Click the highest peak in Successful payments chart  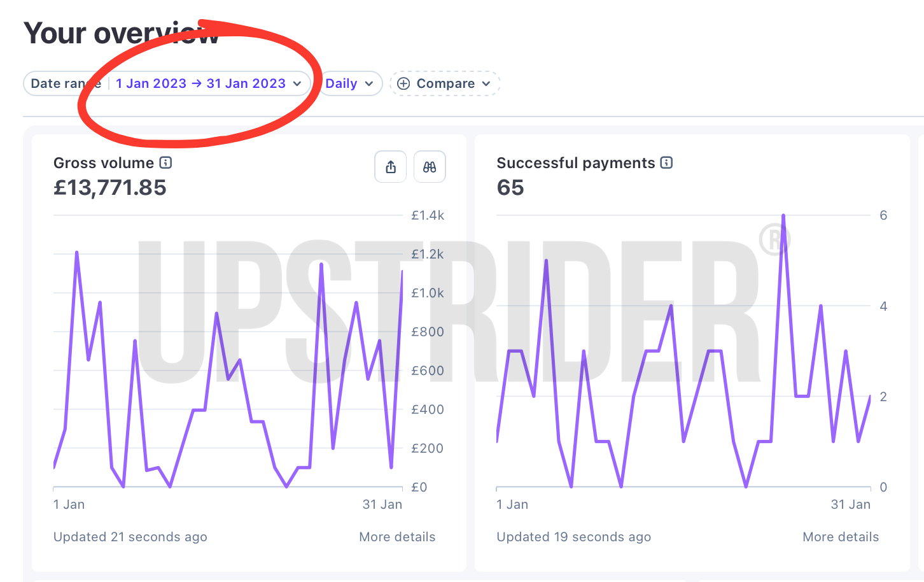[783, 216]
